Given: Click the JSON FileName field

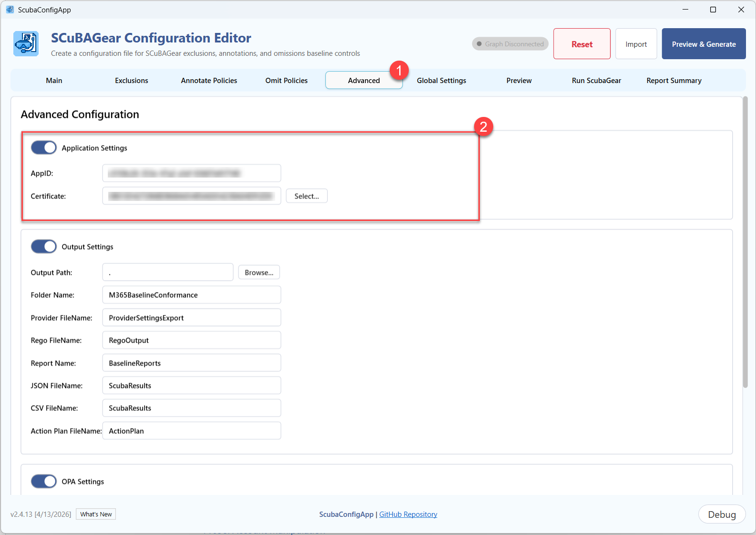Looking at the screenshot, I should pyautogui.click(x=192, y=386).
